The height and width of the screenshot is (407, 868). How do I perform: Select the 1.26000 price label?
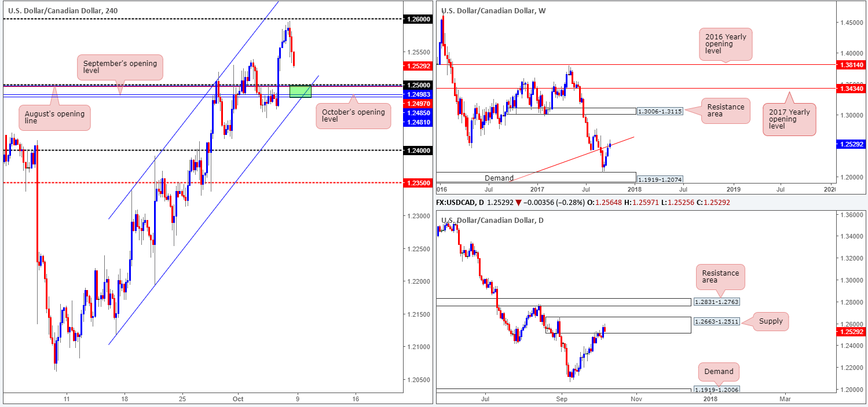[417, 19]
